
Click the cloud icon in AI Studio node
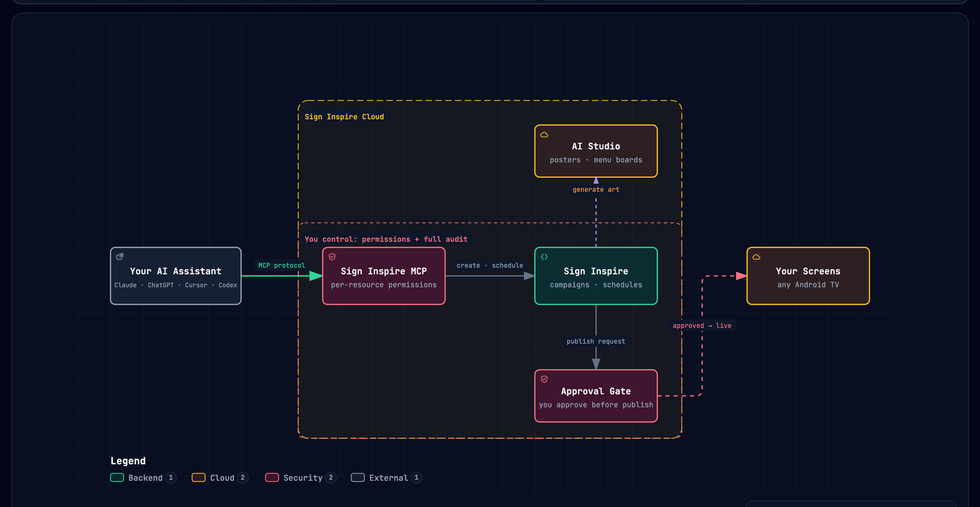point(544,135)
